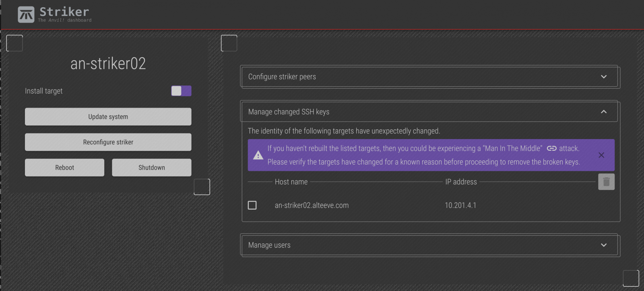644x291 pixels.
Task: Click the Configure striker peers header label
Action: click(x=282, y=77)
